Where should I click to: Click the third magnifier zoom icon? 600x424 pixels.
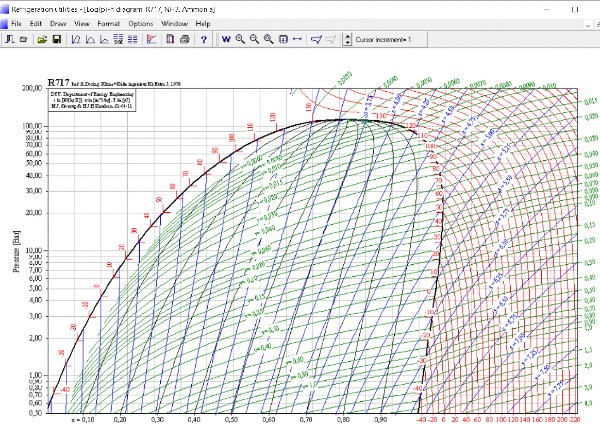click(269, 39)
